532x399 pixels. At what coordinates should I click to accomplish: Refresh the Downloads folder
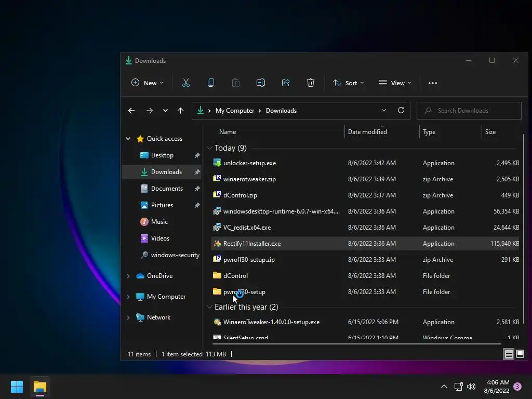click(x=401, y=110)
